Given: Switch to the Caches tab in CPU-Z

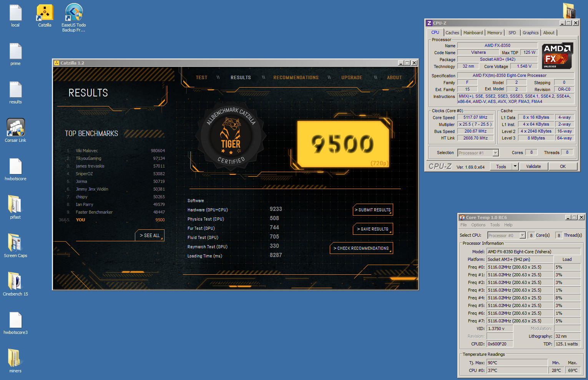Looking at the screenshot, I should [452, 33].
